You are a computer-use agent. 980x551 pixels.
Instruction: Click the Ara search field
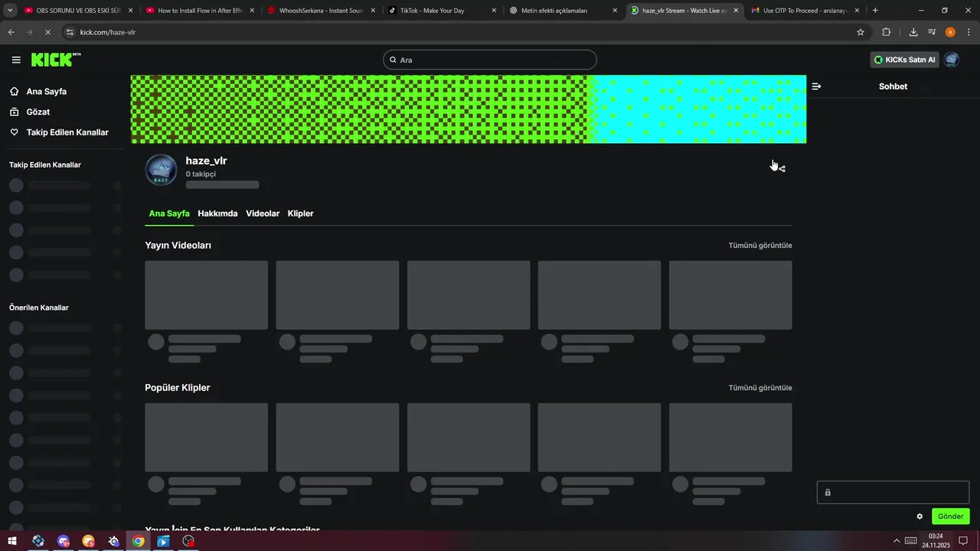coord(490,60)
